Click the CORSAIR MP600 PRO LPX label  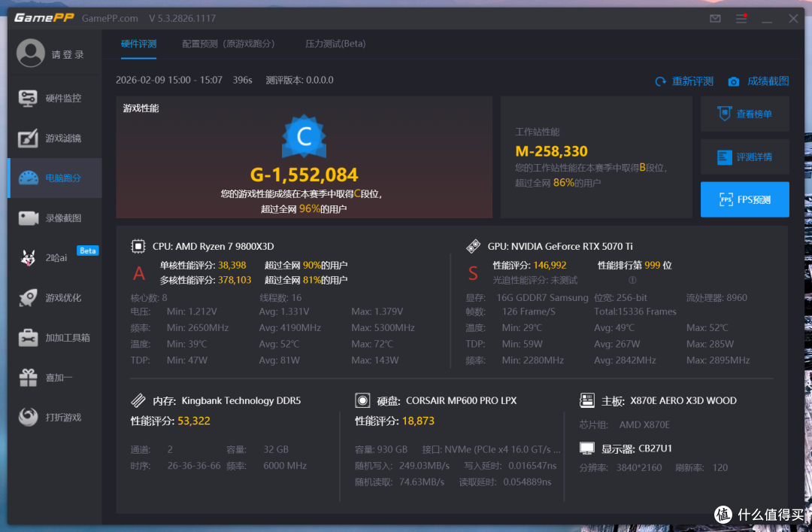pos(462,401)
